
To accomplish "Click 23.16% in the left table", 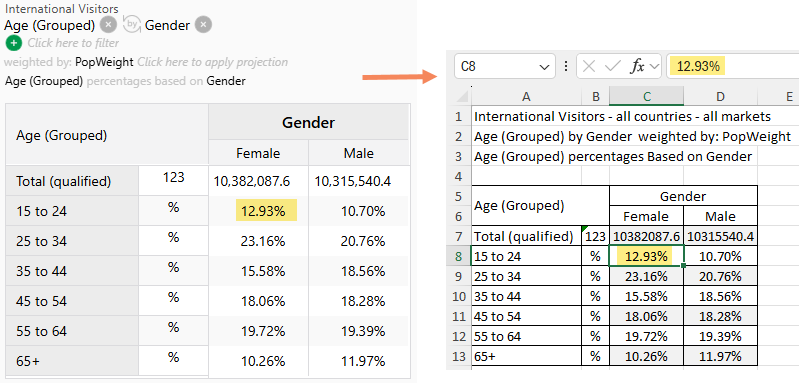I will click(263, 241).
